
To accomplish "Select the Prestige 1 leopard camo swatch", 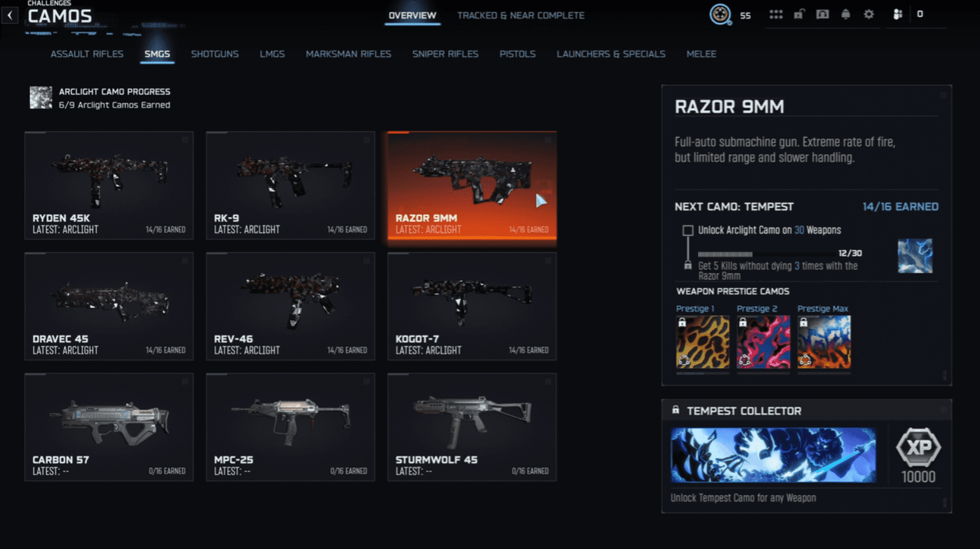I will point(702,342).
